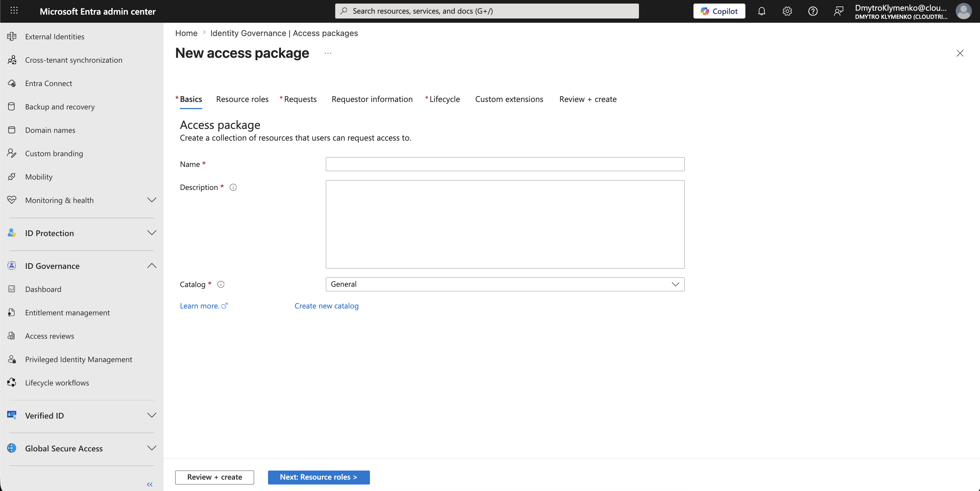
Task: Open the settings gear icon
Action: click(x=787, y=11)
